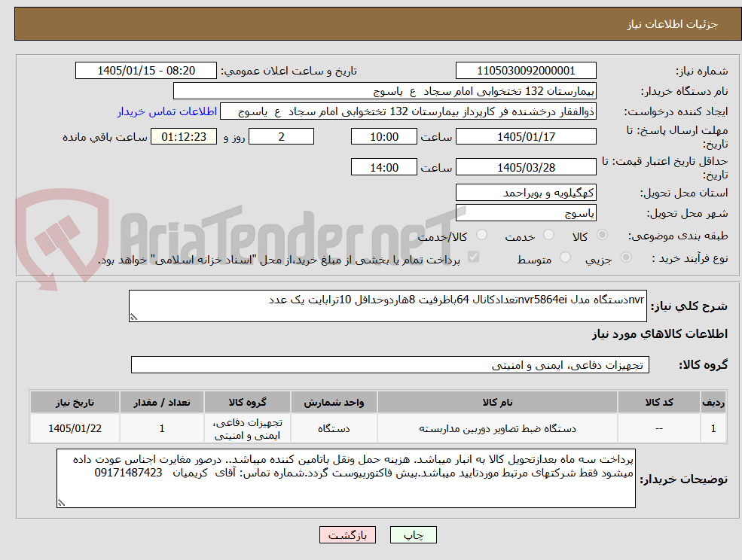
Task: Click the resize handle of description box
Action: (133, 318)
